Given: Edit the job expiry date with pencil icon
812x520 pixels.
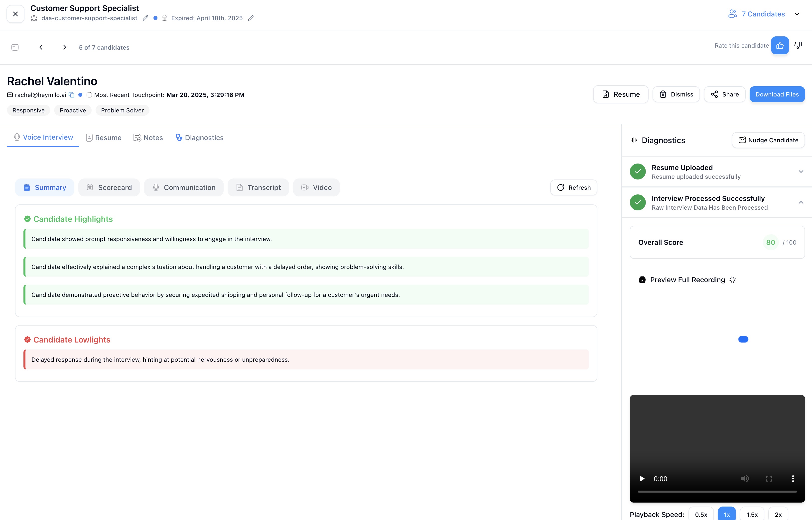Looking at the screenshot, I should (251, 18).
